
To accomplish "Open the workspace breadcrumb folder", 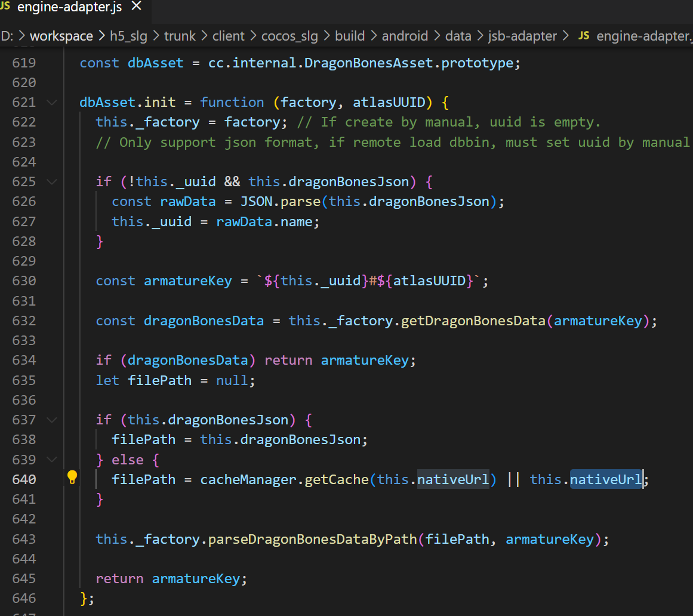I will coord(61,36).
